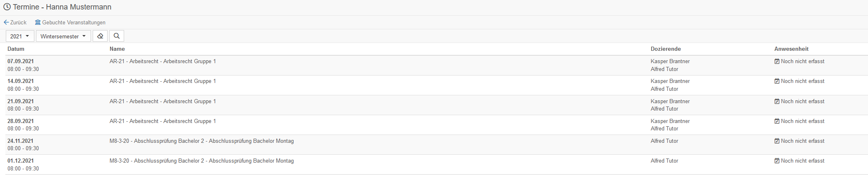Click 'Noch nicht erfasst' for 01.12.2021
The height and width of the screenshot is (175, 868).
coord(803,161)
